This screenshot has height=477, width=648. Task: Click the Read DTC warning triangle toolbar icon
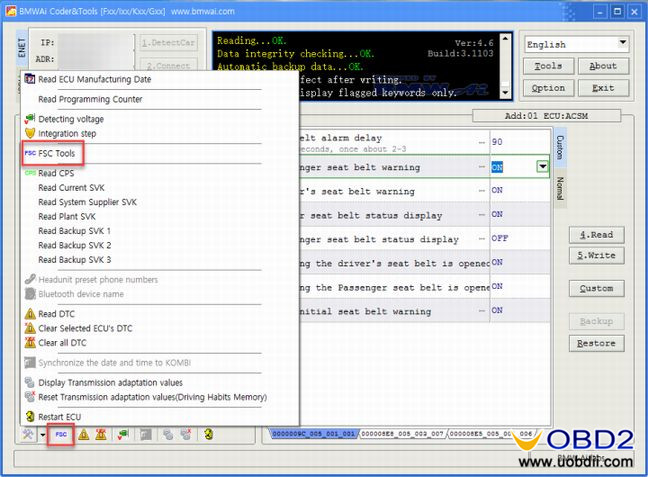click(x=84, y=434)
